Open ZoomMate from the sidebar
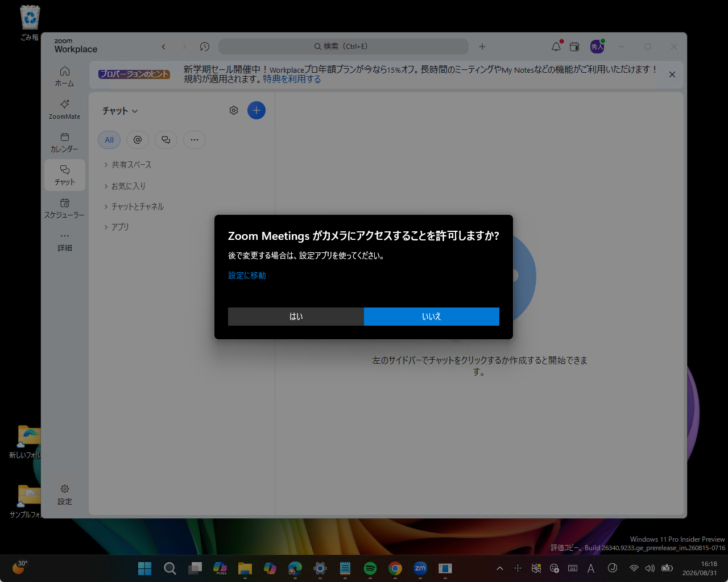 (65, 109)
